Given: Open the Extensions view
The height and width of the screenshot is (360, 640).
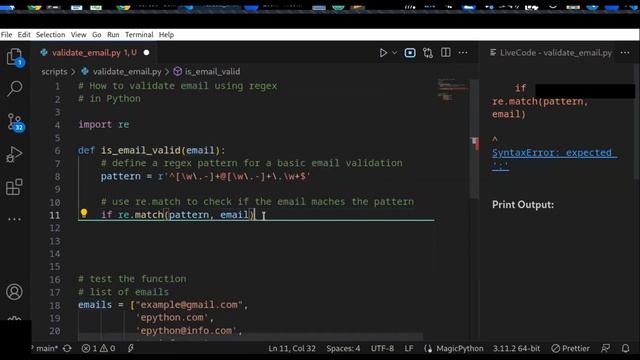Looking at the screenshot, I should click(x=14, y=187).
